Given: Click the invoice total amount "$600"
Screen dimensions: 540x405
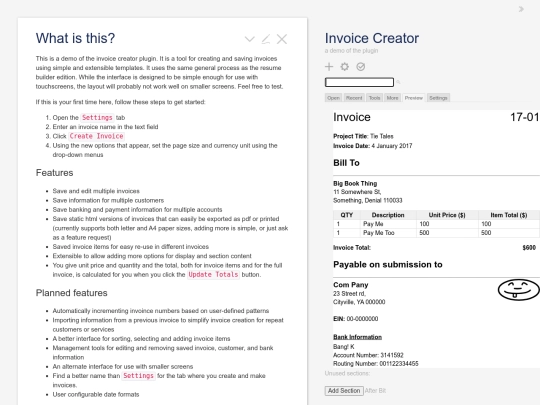Looking at the screenshot, I should tap(529, 248).
